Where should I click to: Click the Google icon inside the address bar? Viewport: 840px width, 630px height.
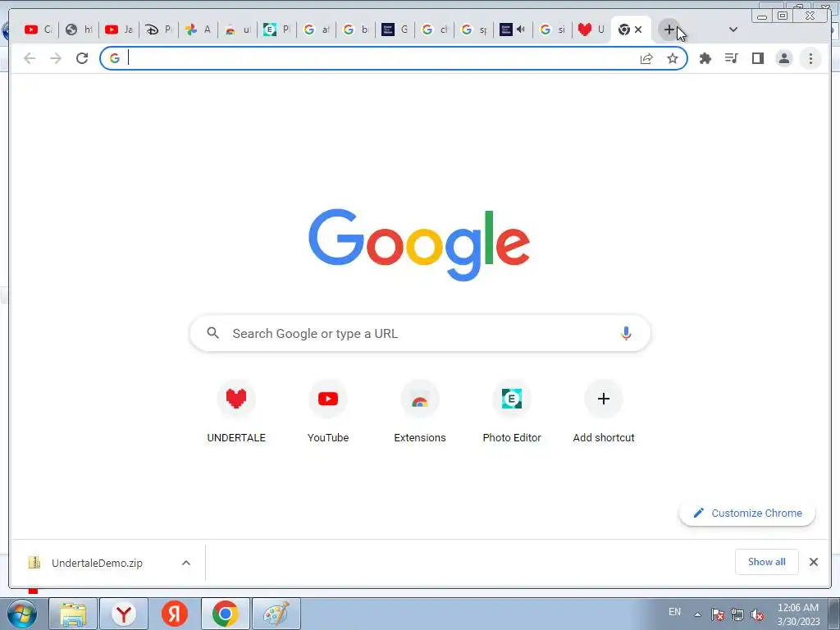[115, 58]
